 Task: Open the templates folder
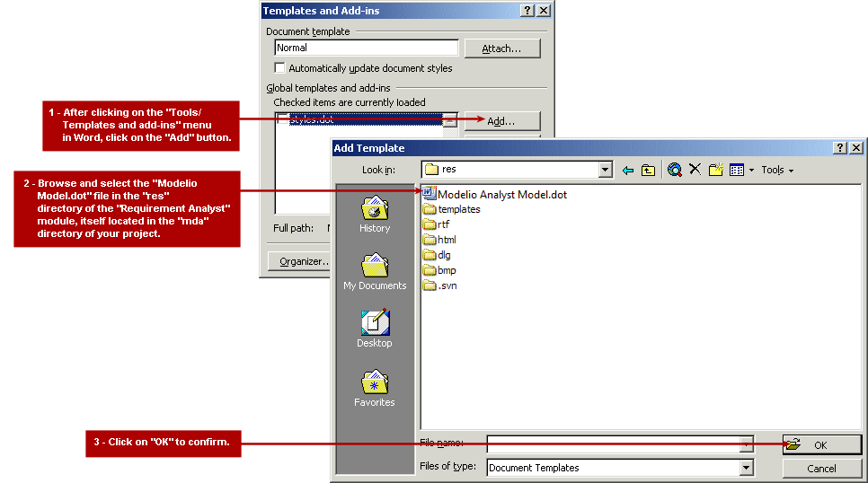pyautogui.click(x=452, y=209)
